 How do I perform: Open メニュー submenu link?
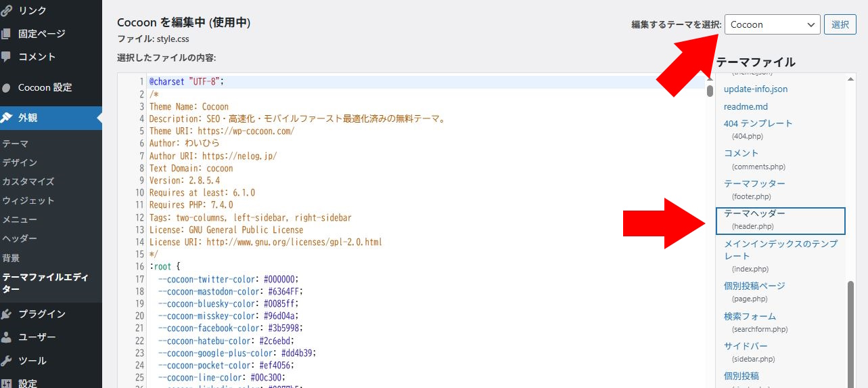[x=20, y=219]
